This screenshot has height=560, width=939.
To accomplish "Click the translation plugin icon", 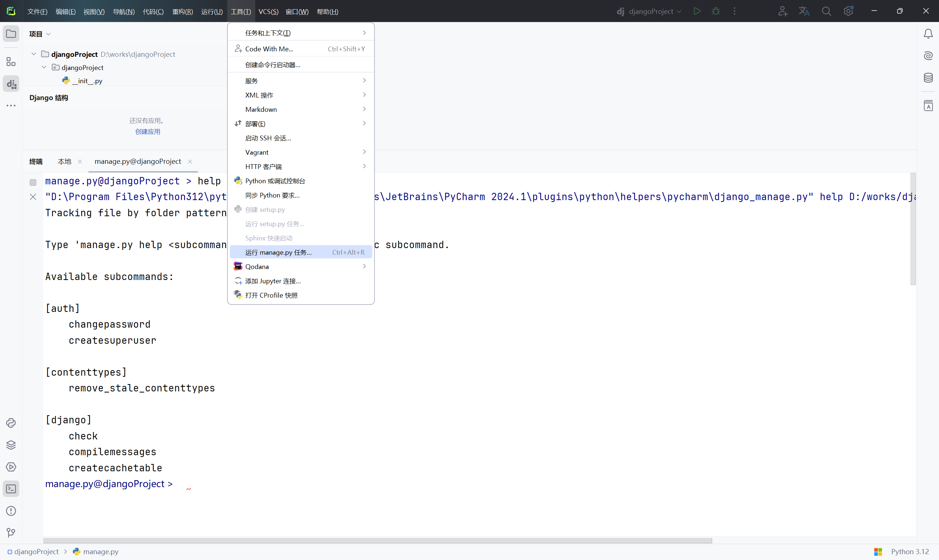I will click(x=804, y=11).
